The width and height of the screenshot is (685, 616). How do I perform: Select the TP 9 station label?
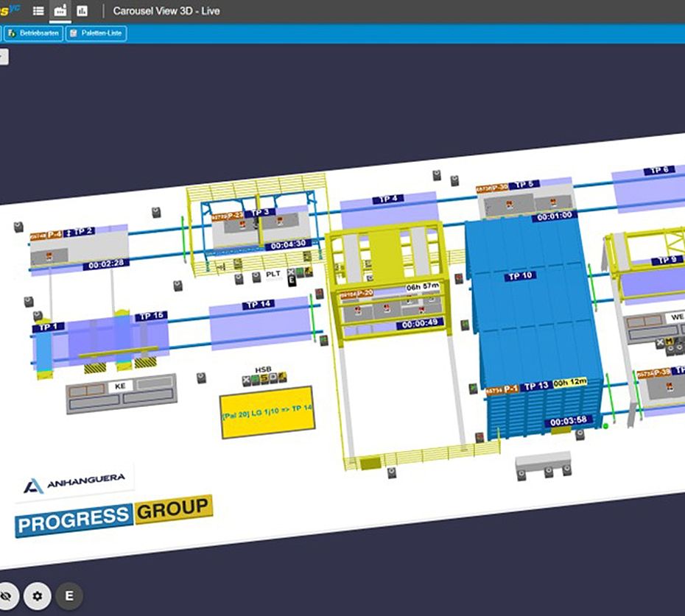667,261
